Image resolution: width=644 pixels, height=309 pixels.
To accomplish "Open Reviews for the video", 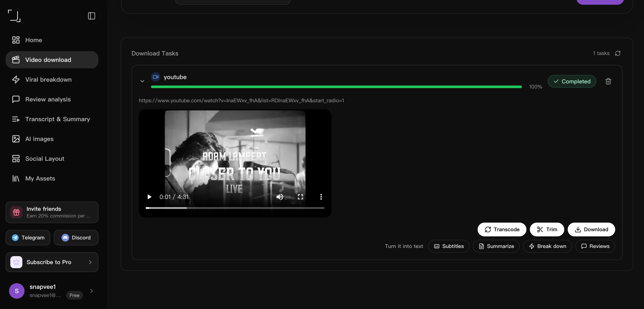I will pyautogui.click(x=595, y=246).
